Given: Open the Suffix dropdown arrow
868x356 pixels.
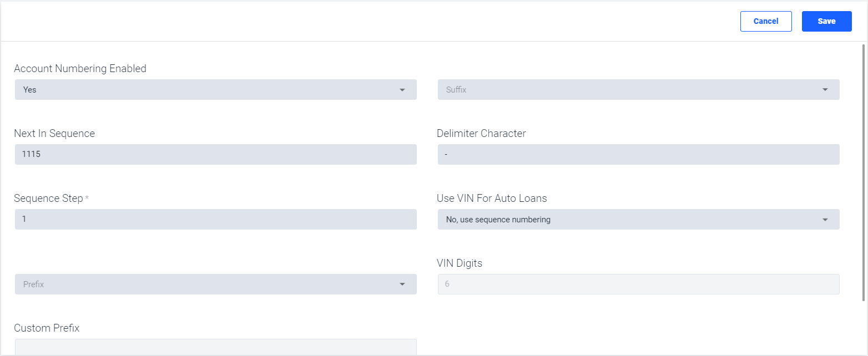Looking at the screenshot, I should pos(825,90).
